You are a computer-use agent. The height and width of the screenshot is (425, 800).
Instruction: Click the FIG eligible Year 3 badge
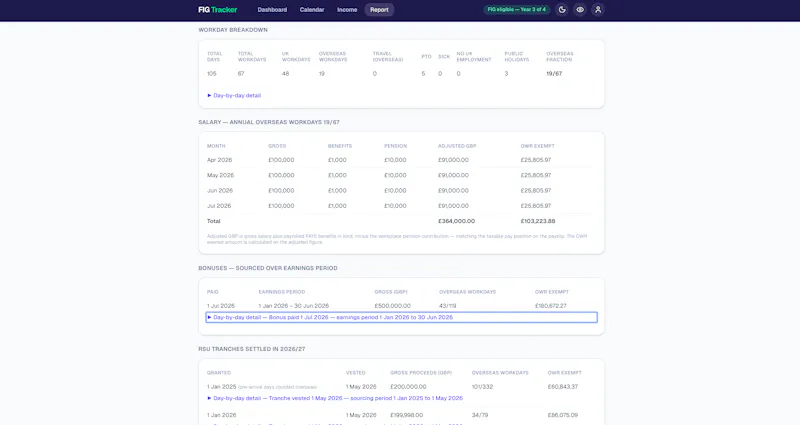click(x=516, y=10)
